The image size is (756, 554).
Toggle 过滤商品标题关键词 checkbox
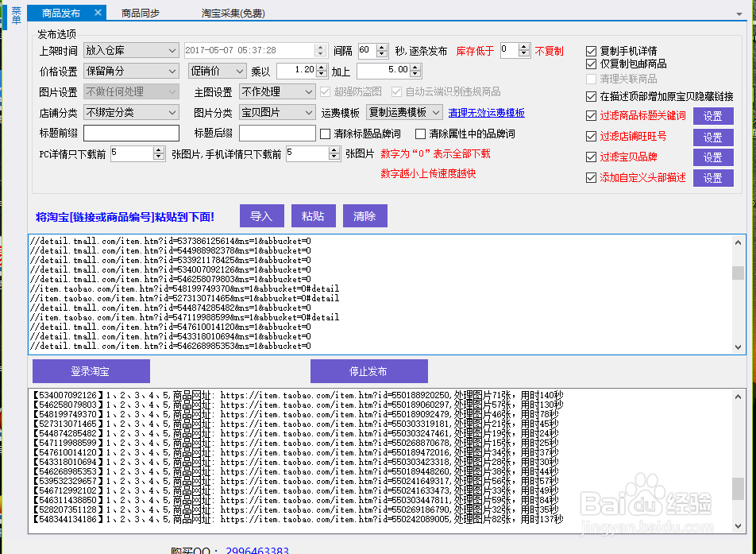click(591, 116)
